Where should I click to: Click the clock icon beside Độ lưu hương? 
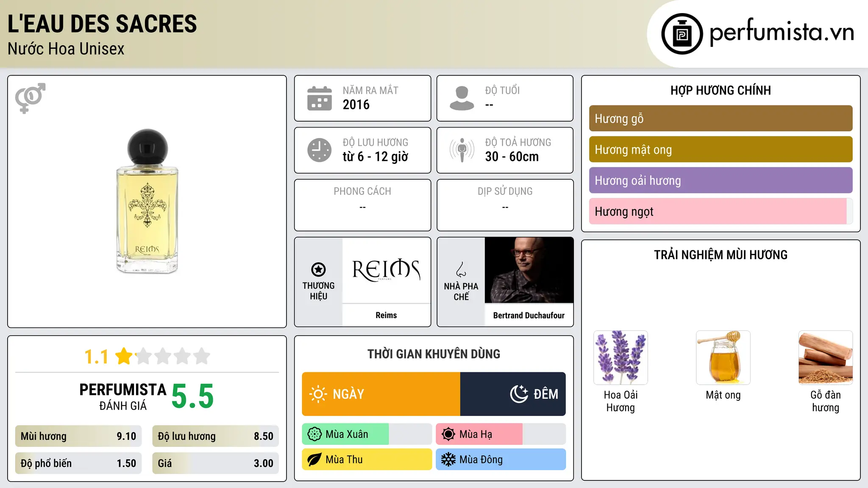coord(320,150)
